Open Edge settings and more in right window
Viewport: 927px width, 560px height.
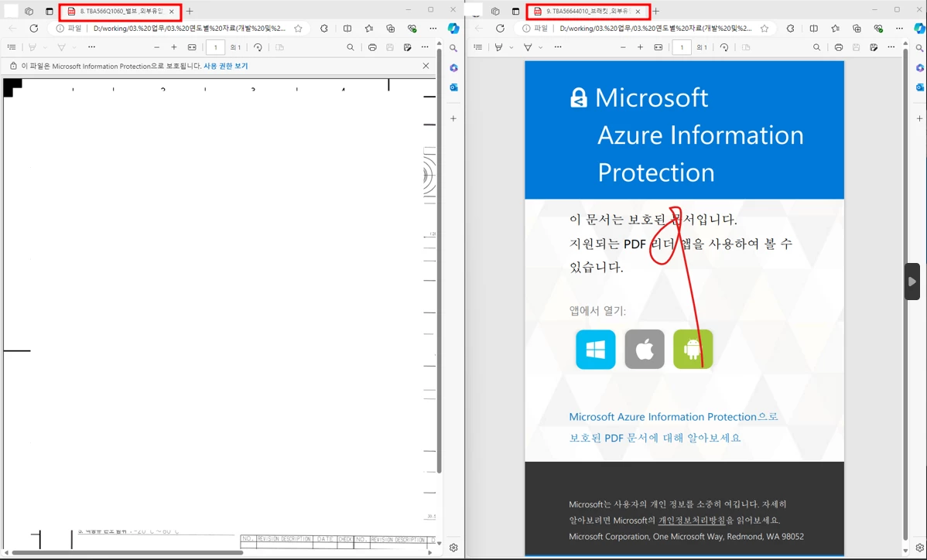coord(900,29)
